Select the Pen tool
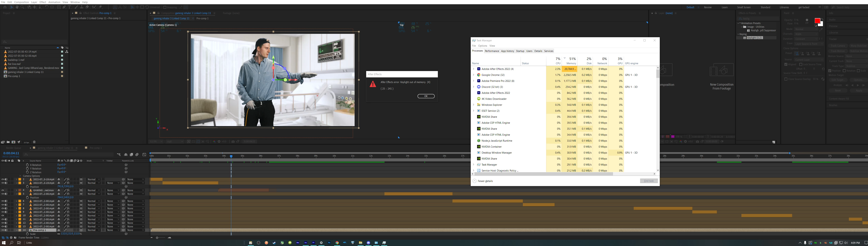 (64, 7)
